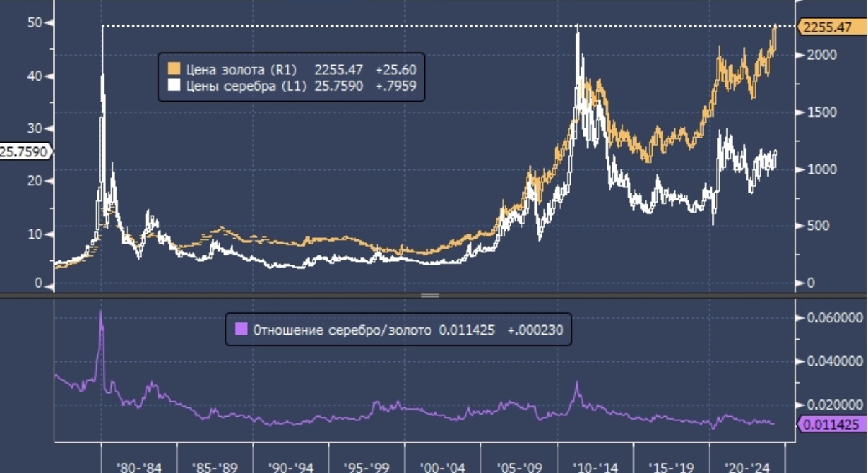Screen dimensions: 868x473
Task: Click the white 25.7590 price tag
Action: [24, 151]
